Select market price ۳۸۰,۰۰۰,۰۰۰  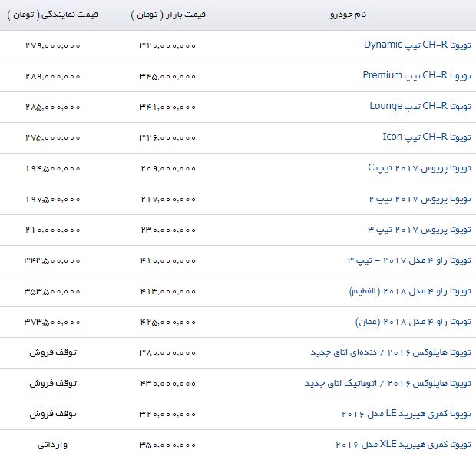167,352
